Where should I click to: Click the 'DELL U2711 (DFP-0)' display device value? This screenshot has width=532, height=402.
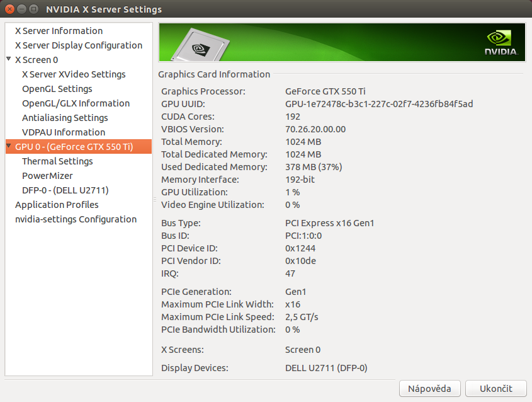(x=326, y=368)
